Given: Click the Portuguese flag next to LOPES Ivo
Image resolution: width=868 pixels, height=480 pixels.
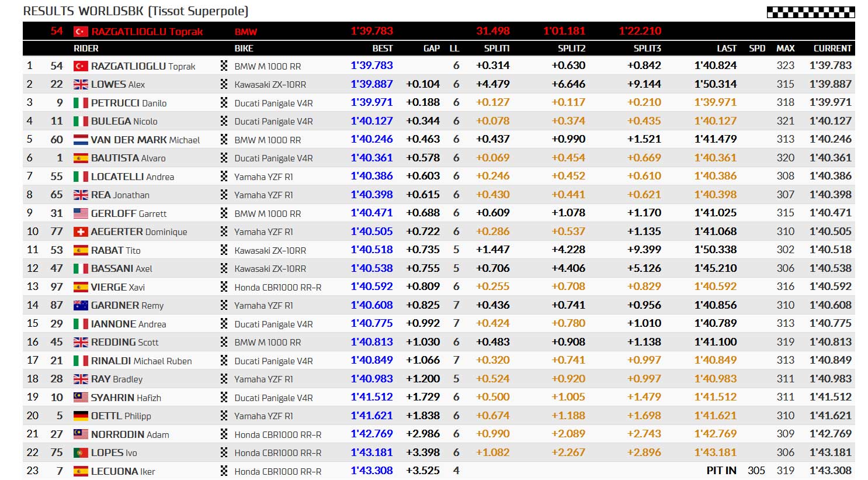Looking at the screenshot, I should pyautogui.click(x=81, y=453).
